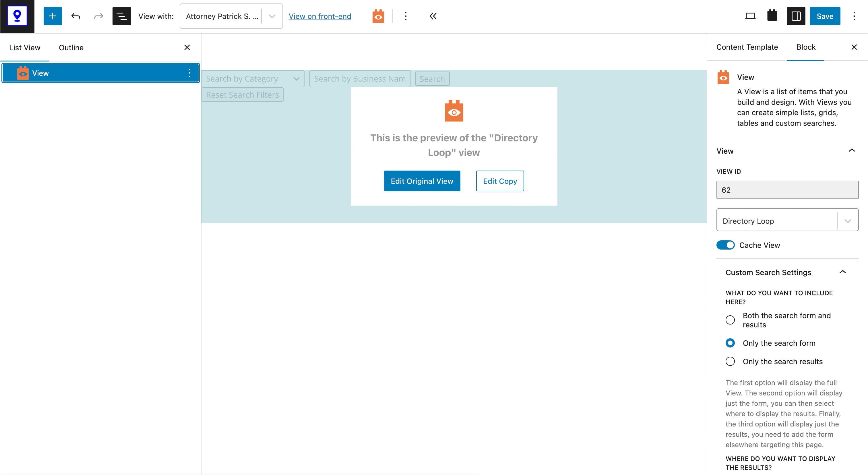
Task: Click the orange Toolset View icon in the toolbar
Action: click(378, 16)
